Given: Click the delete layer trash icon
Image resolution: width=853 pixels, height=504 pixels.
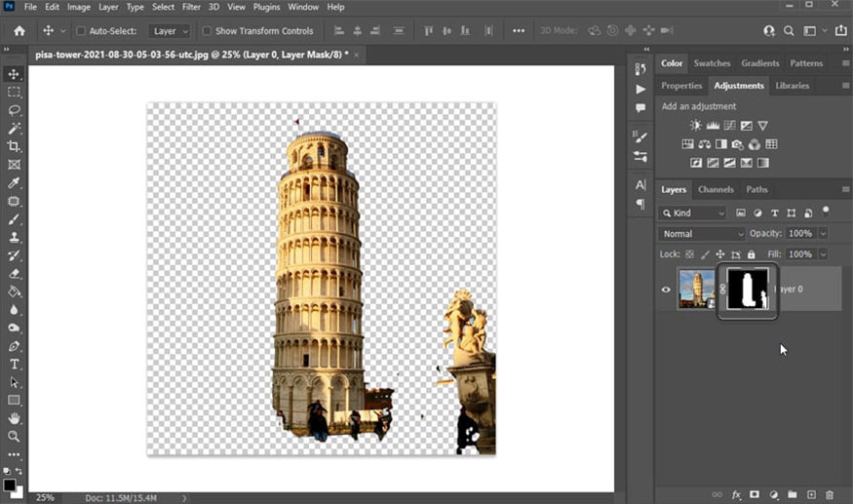Looking at the screenshot, I should pos(830,495).
